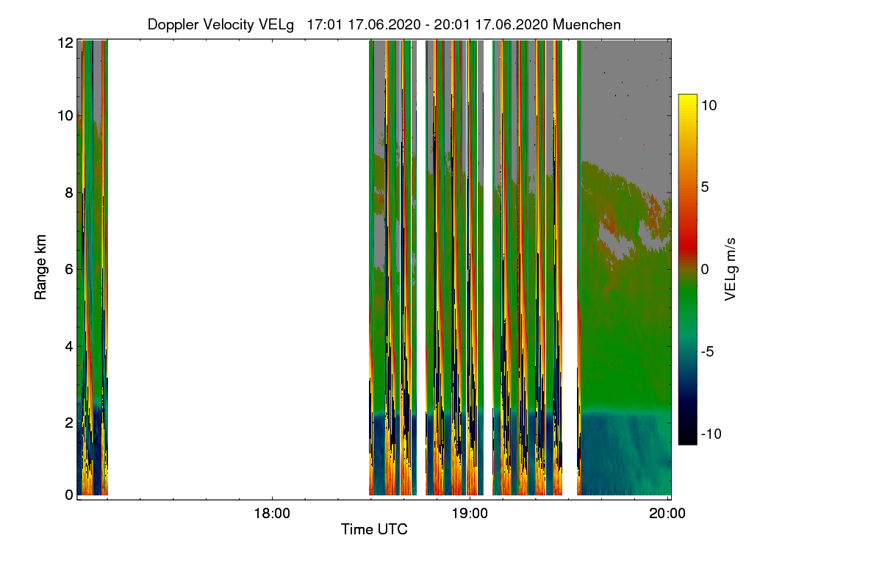Click the colorbar value 0 label
882x588 pixels.
(x=705, y=269)
